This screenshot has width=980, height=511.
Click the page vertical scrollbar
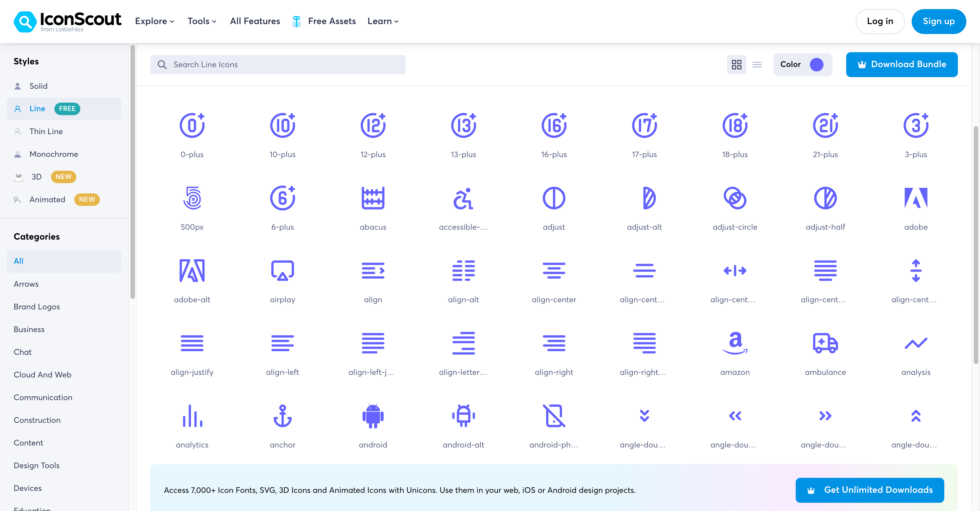coord(976,245)
